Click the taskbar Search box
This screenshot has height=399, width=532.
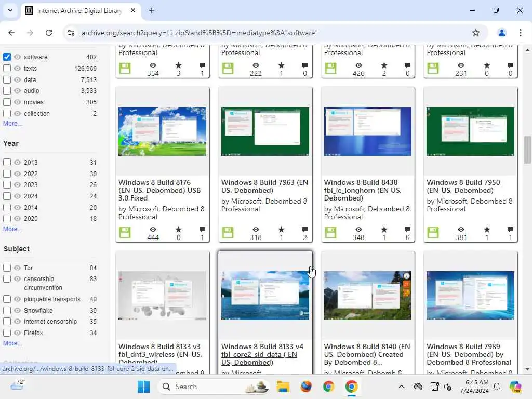coord(214,387)
